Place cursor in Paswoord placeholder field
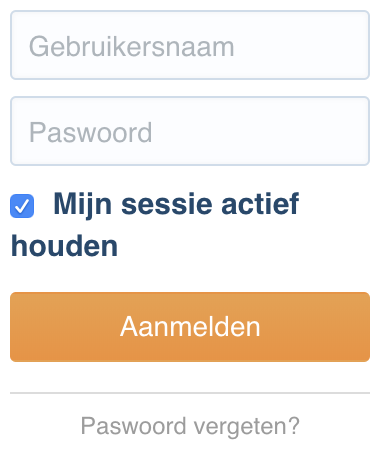 (190, 131)
